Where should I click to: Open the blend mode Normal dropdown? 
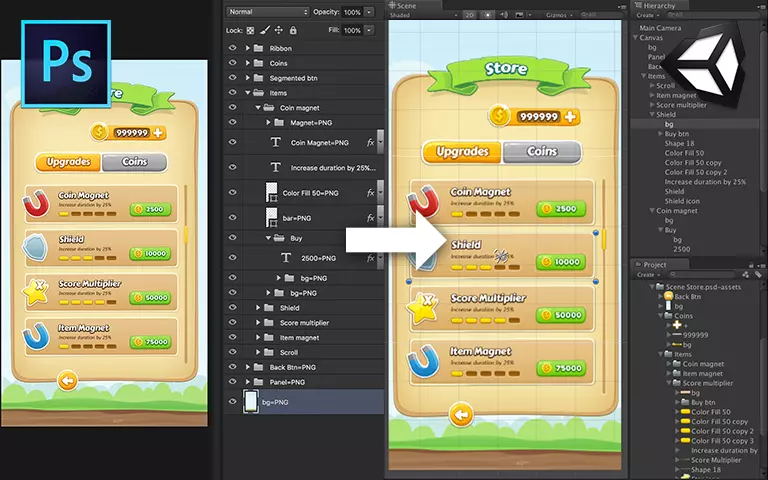[x=267, y=11]
